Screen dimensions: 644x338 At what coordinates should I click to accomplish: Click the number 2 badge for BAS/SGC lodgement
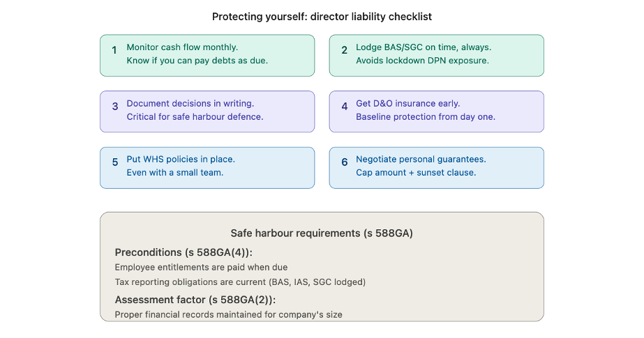pos(344,50)
